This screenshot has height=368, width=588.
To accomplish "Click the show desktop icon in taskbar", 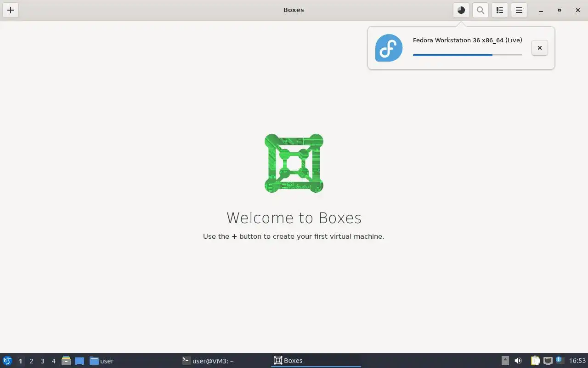I will click(x=79, y=361).
